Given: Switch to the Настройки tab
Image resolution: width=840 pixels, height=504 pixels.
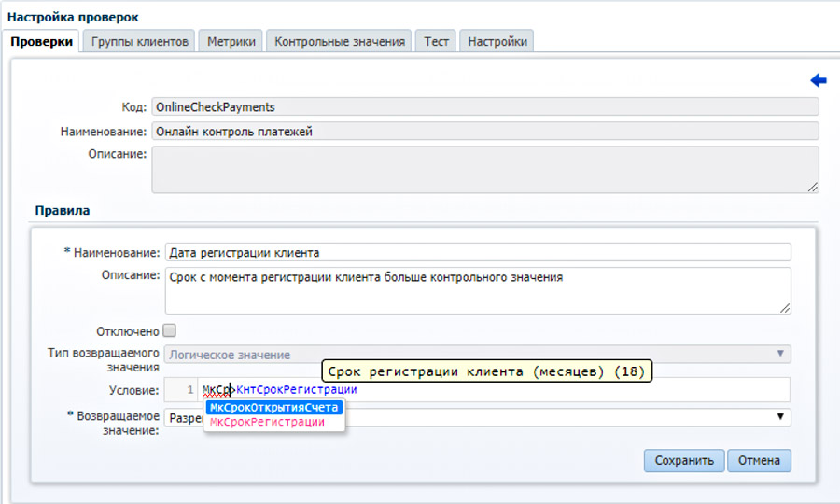Looking at the screenshot, I should pyautogui.click(x=497, y=42).
